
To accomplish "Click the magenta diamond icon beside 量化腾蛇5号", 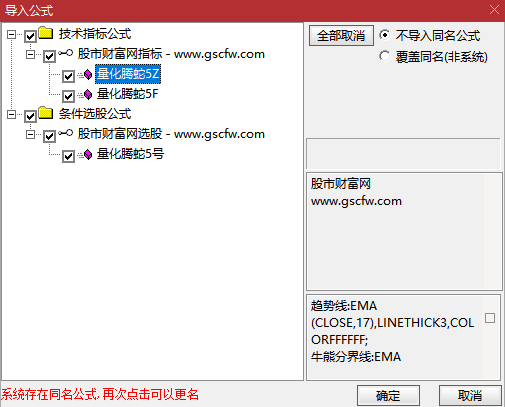I will (88, 155).
